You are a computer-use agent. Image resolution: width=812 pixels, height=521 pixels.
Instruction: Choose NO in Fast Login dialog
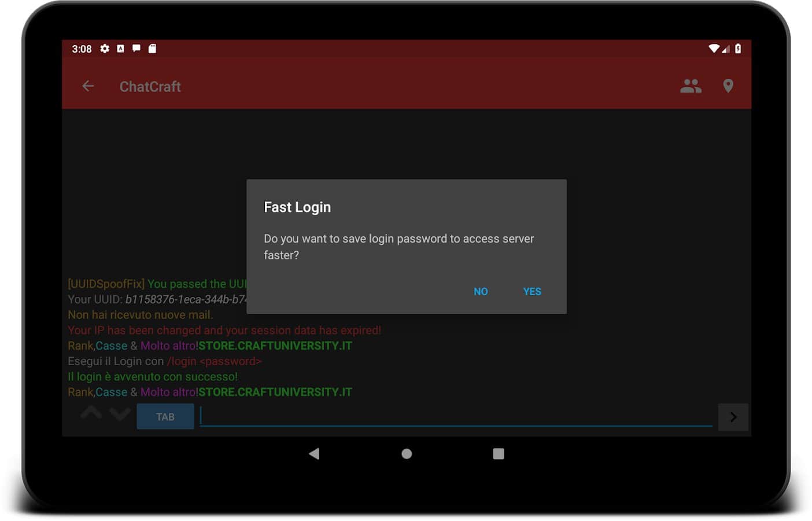click(x=481, y=292)
